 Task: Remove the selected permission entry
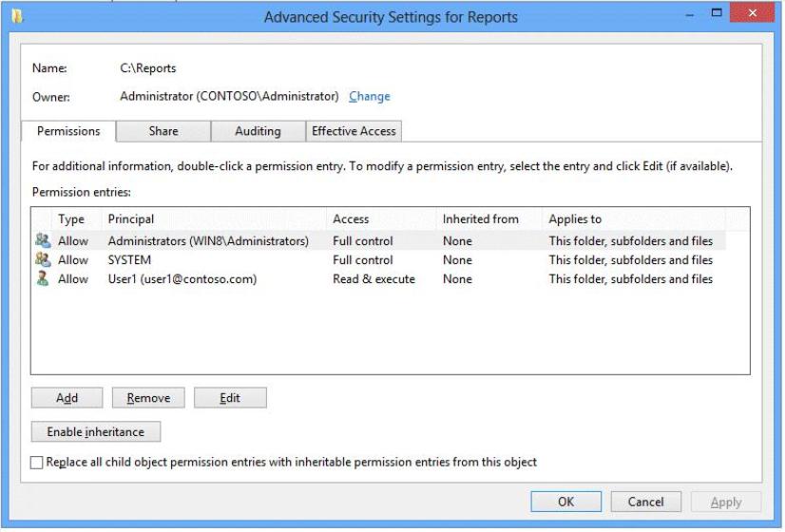148,398
